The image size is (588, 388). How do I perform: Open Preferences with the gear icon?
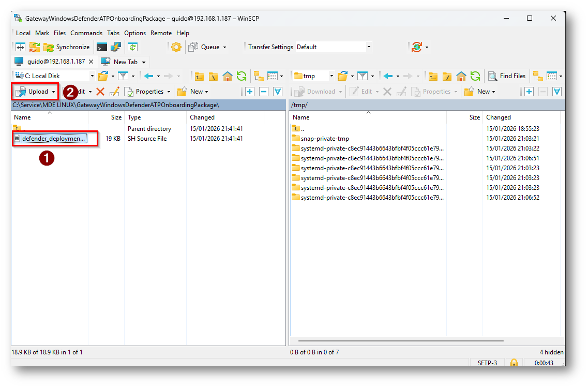[176, 47]
